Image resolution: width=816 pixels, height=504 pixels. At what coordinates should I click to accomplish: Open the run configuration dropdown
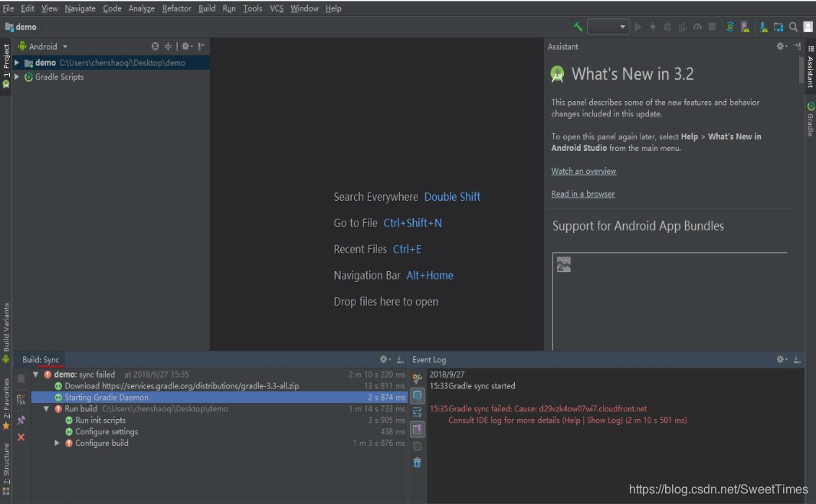coord(608,27)
